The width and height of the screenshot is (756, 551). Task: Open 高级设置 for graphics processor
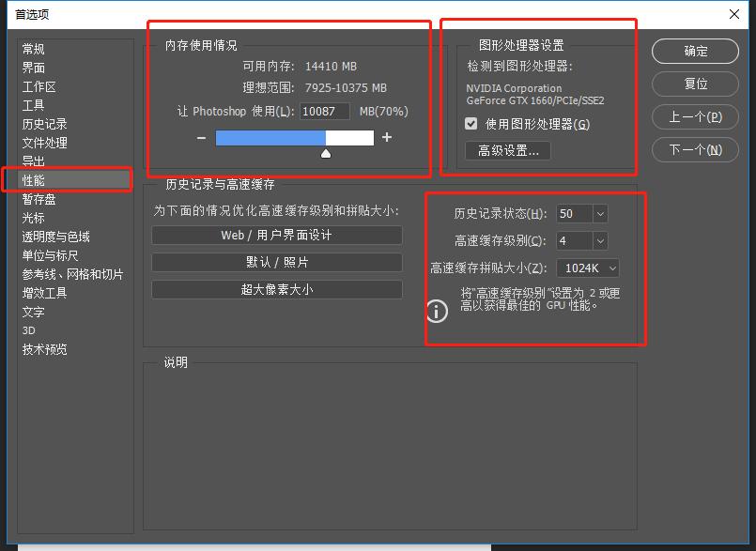click(507, 150)
